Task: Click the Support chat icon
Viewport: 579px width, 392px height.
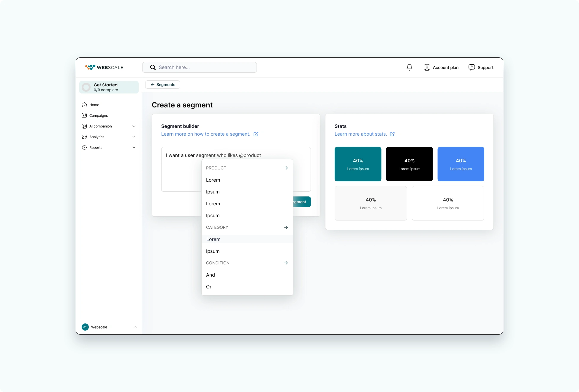Action: (472, 67)
